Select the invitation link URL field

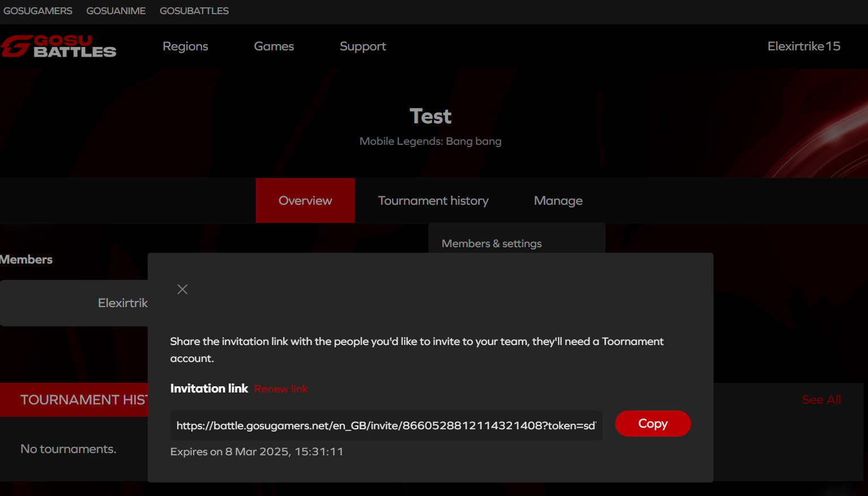(386, 425)
